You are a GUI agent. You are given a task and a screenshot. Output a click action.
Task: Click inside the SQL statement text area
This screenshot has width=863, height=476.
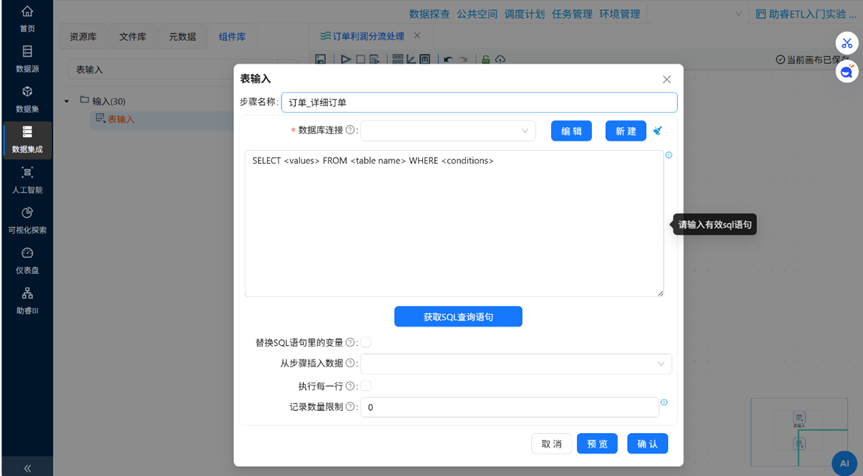454,223
